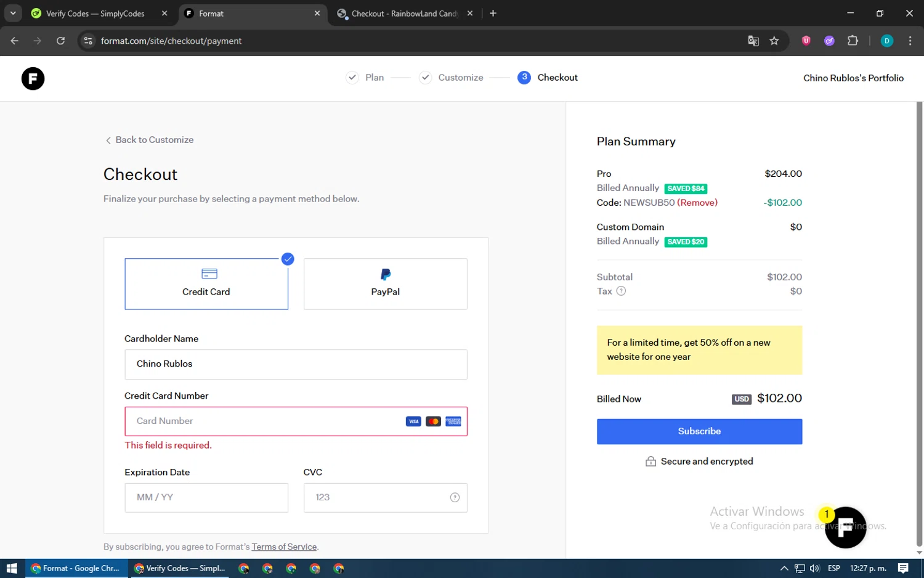The image size is (924, 578).
Task: Click the translate page icon in address bar
Action: pyautogui.click(x=753, y=41)
